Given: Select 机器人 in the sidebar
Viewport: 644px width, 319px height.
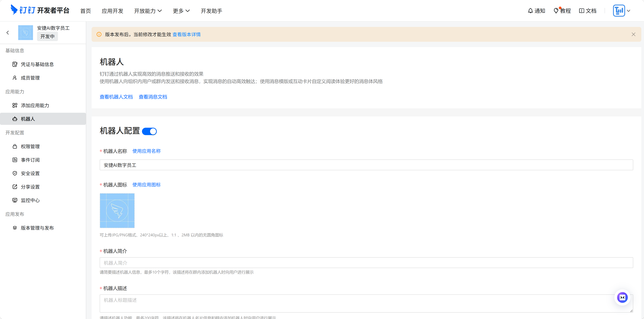Looking at the screenshot, I should pos(43,119).
